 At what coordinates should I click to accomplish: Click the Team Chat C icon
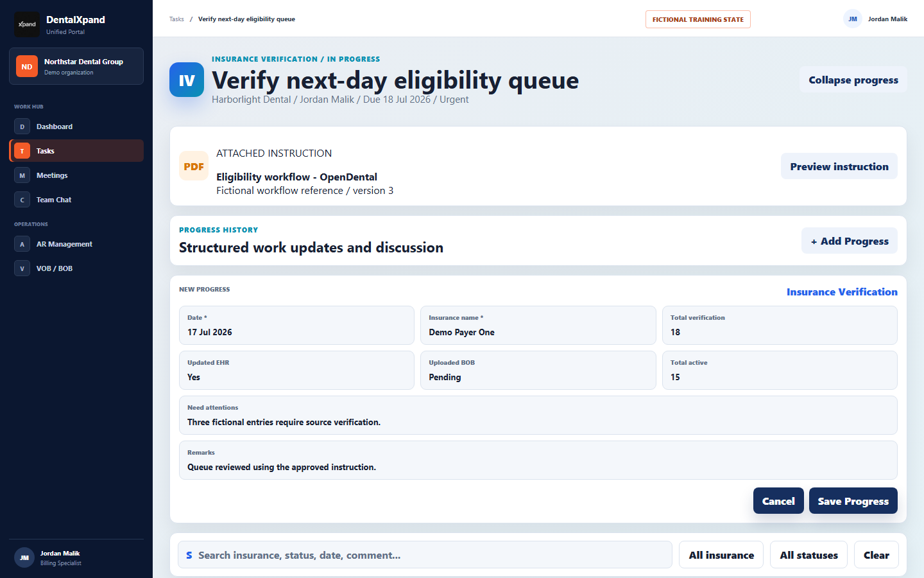point(22,200)
